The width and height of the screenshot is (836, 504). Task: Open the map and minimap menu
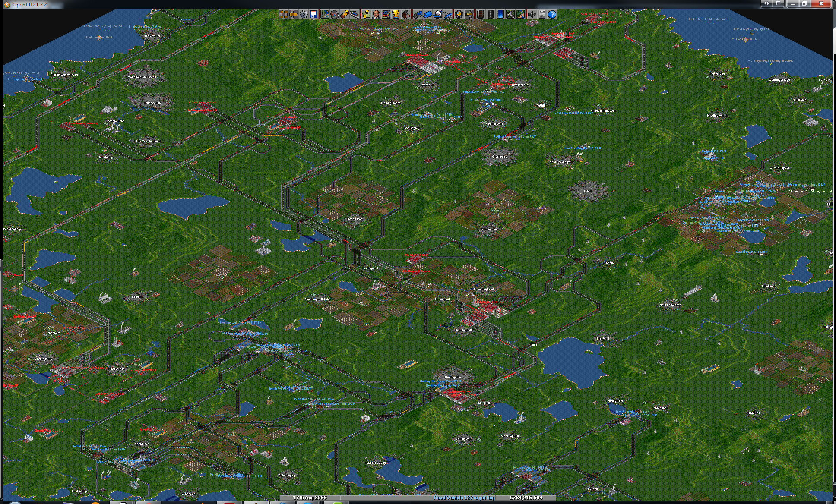tap(325, 14)
